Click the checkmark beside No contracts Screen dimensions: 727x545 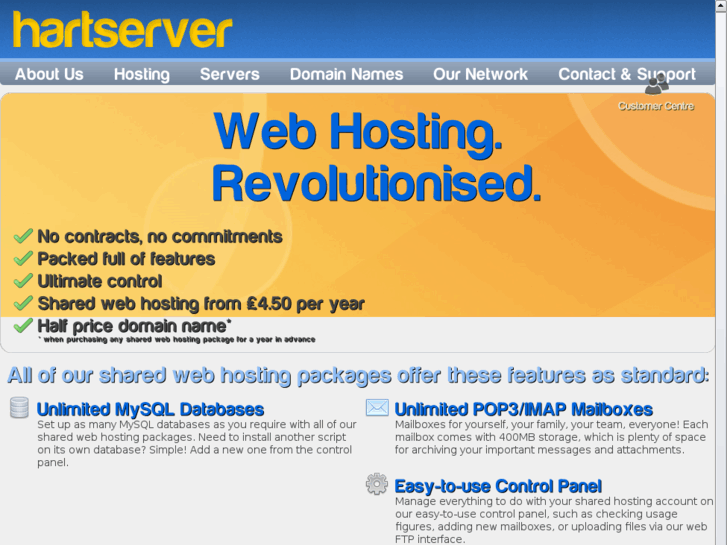click(x=23, y=236)
